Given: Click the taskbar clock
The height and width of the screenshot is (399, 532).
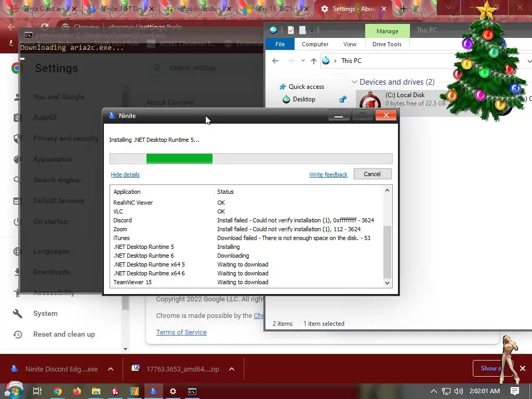Looking at the screenshot, I should [x=485, y=391].
